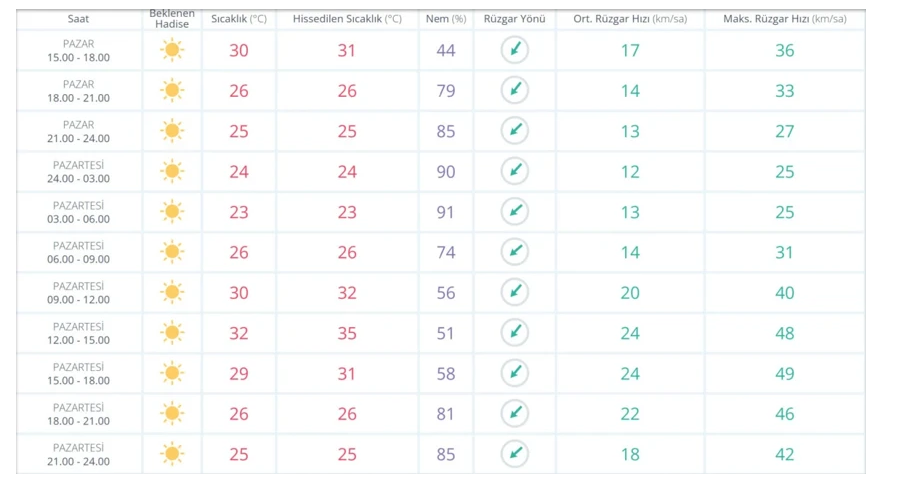Screen dimensions: 919x493
Task: Click the Ort. Rüzgar Hızı column header
Action: point(630,19)
